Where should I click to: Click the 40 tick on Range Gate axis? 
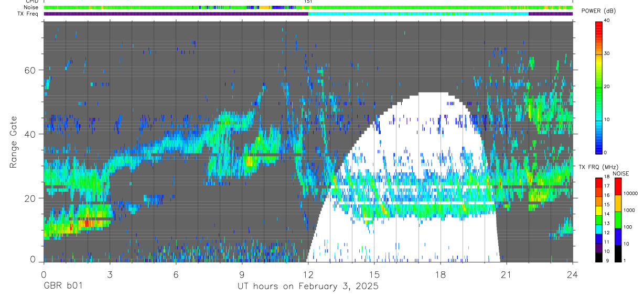click(31, 134)
